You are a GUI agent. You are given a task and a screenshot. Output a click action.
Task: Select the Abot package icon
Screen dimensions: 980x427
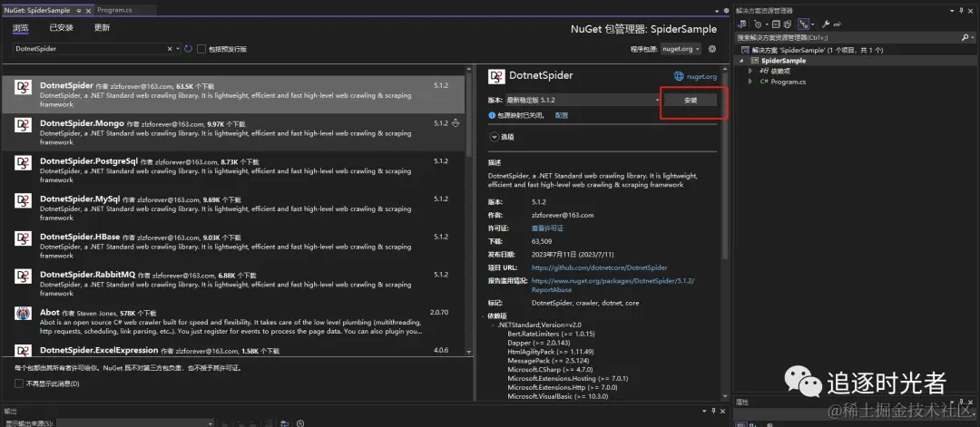click(x=23, y=314)
